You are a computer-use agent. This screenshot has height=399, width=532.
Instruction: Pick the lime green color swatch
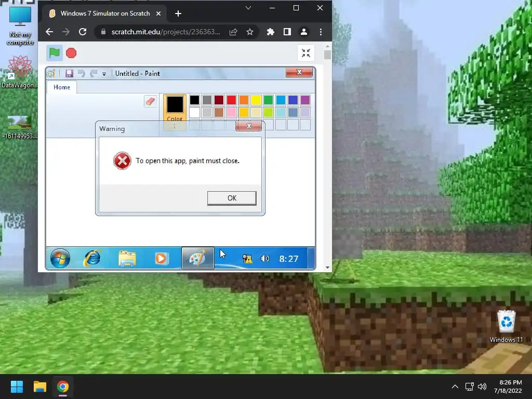pos(268,112)
